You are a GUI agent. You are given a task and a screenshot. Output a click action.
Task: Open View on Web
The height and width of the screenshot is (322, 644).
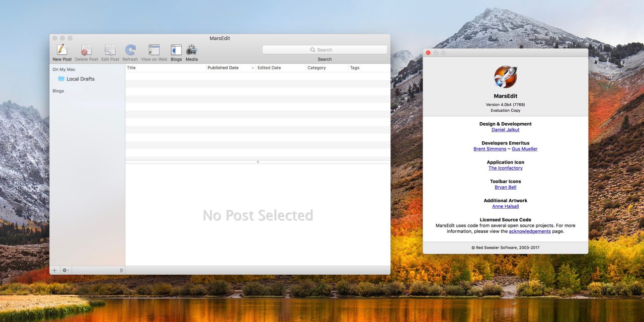coord(153,50)
